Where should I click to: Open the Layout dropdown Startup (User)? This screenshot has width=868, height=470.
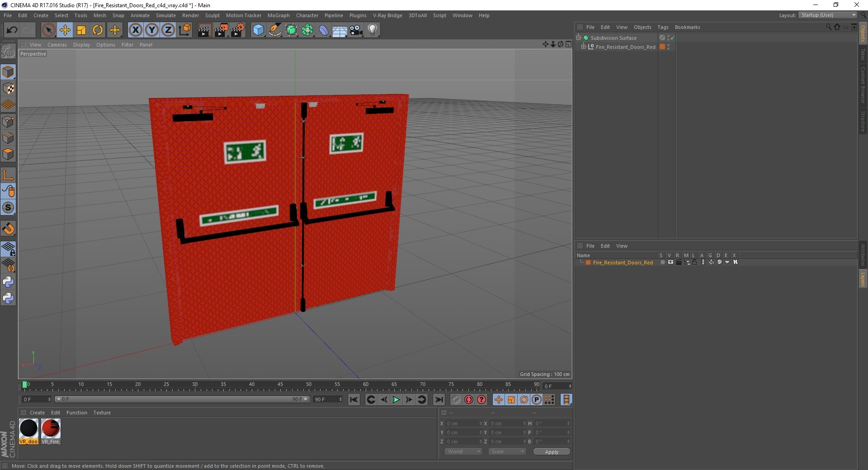[828, 15]
